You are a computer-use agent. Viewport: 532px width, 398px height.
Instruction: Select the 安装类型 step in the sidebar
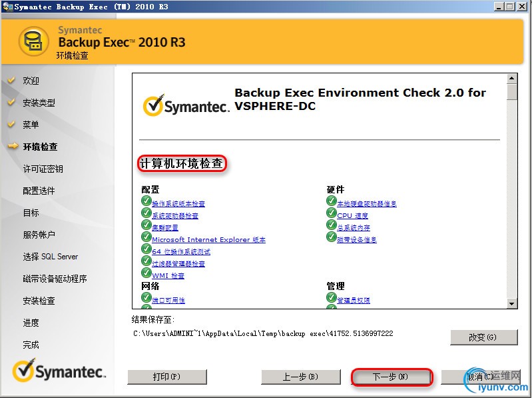coord(39,103)
